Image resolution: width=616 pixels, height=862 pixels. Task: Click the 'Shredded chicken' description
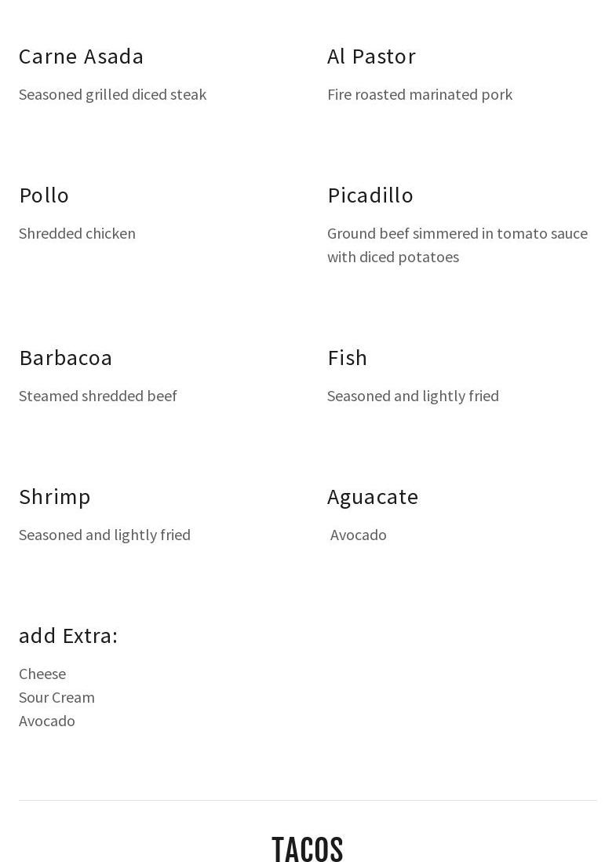[77, 233]
